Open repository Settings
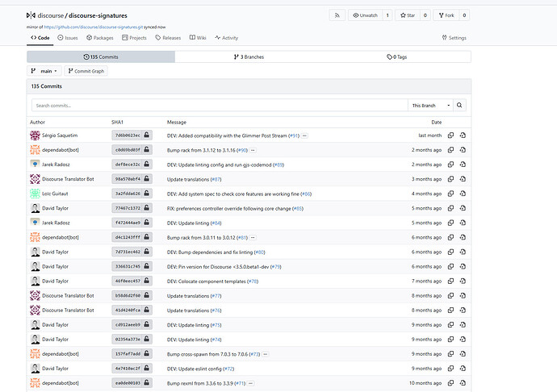557x392 pixels. point(454,38)
